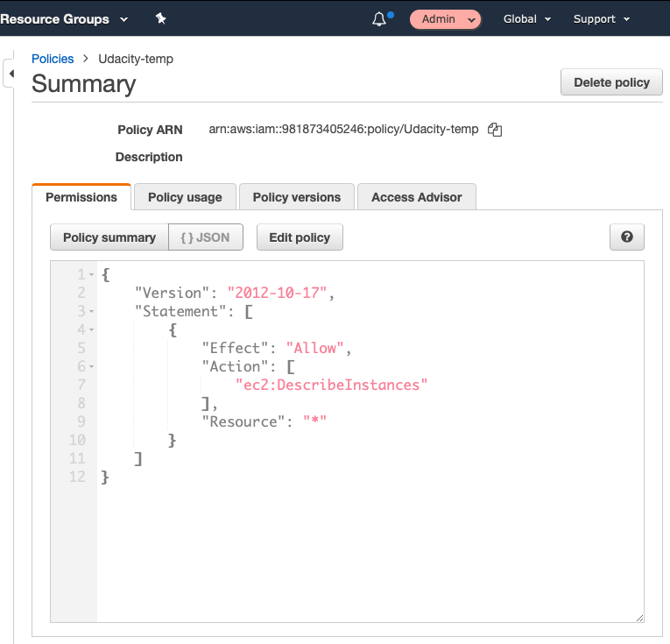Expand the Global region selector

click(527, 18)
